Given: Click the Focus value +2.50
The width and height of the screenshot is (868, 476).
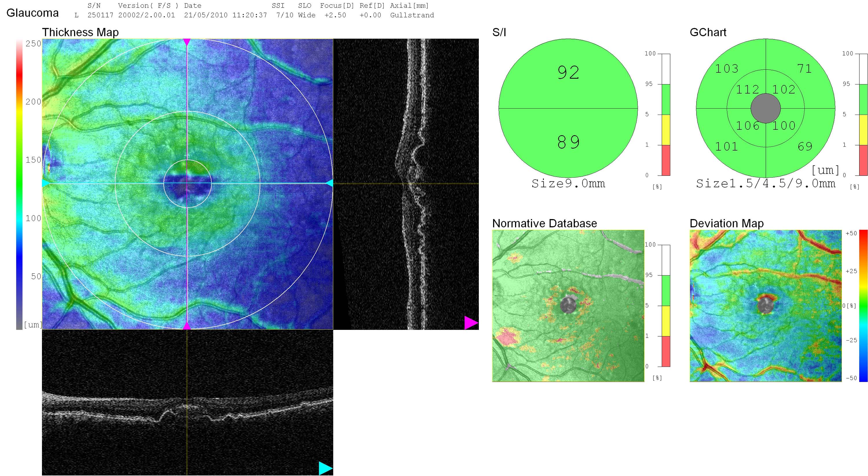Looking at the screenshot, I should [335, 15].
